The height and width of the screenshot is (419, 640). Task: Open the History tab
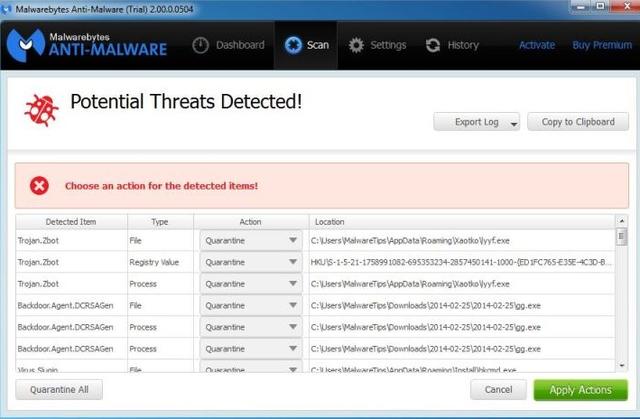point(452,45)
